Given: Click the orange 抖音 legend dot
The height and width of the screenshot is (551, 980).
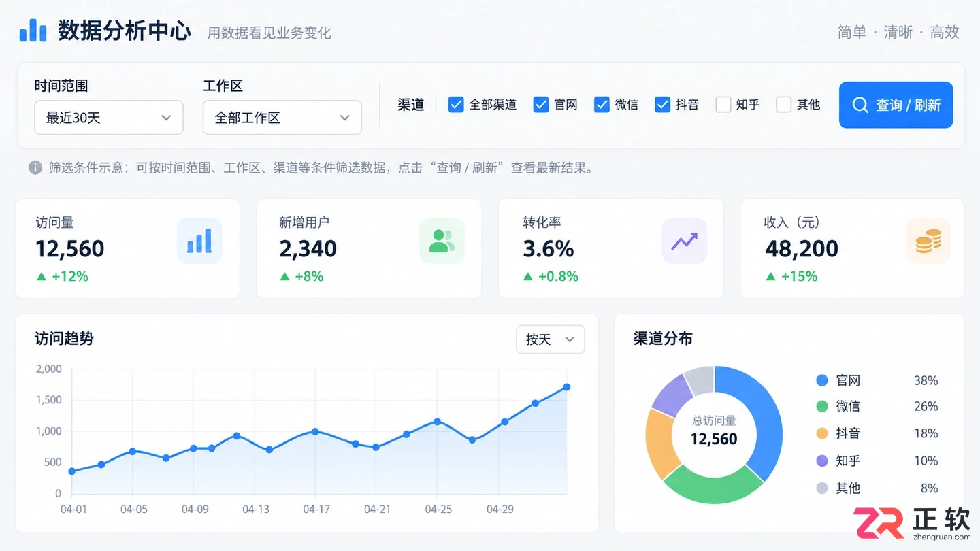Looking at the screenshot, I should pyautogui.click(x=822, y=433).
